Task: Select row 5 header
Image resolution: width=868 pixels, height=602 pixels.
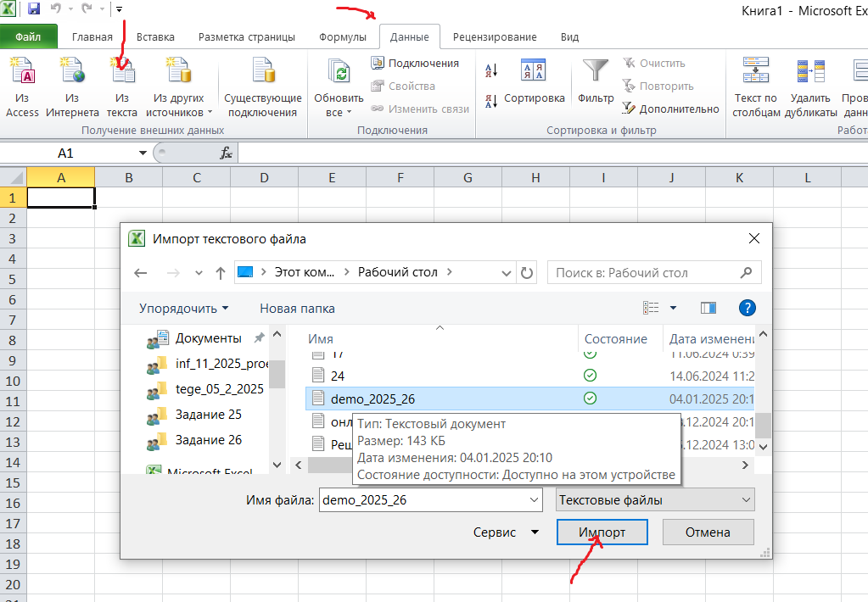Action: click(13, 280)
